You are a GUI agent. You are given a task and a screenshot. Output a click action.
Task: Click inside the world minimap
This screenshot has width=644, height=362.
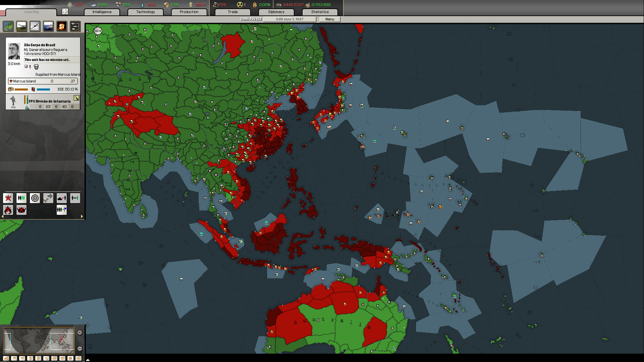[x=39, y=340]
